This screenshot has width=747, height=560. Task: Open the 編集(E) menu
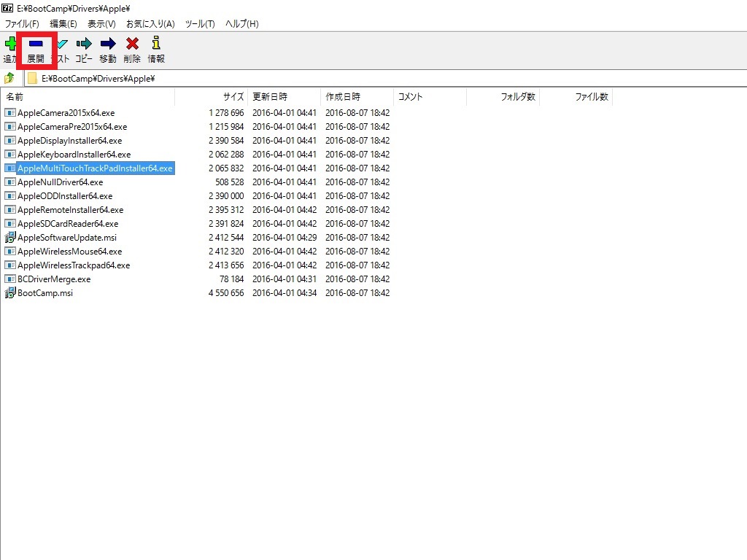point(63,24)
